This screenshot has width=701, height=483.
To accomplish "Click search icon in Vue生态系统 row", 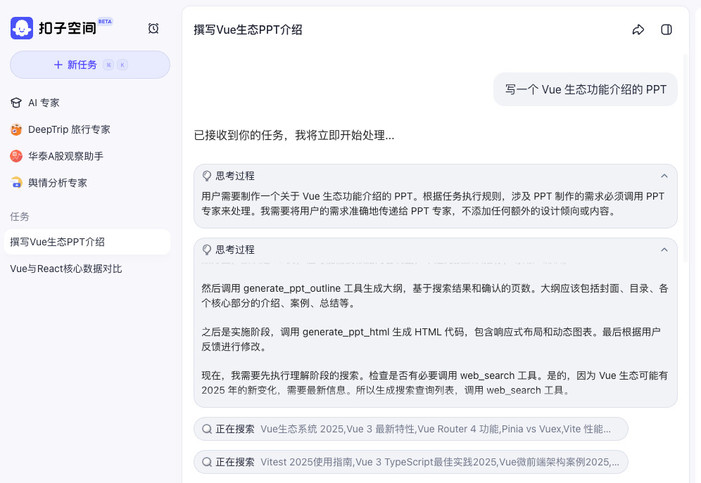I will (x=207, y=429).
